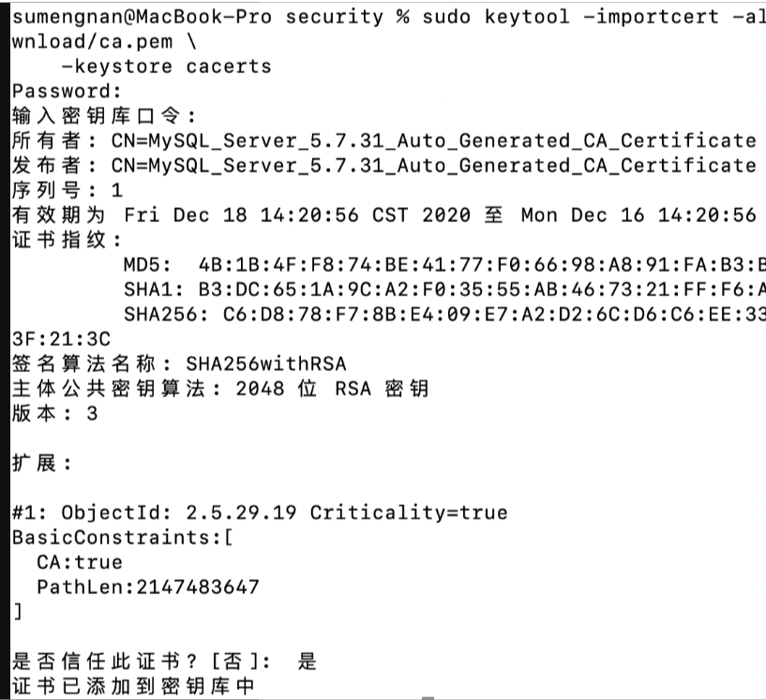Click the 版本: 3 version line

pos(54,413)
